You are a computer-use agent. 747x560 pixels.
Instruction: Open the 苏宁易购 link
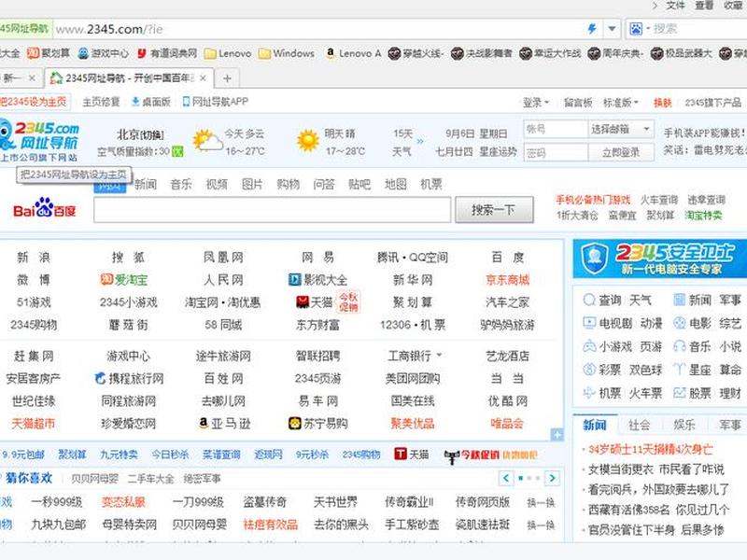[x=317, y=424]
